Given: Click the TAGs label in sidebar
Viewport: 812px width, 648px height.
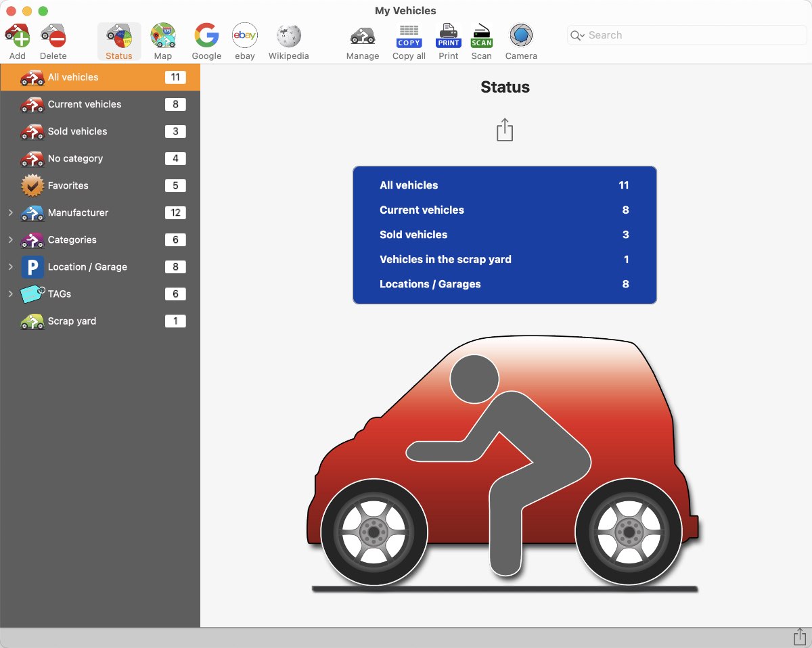Looking at the screenshot, I should (60, 294).
